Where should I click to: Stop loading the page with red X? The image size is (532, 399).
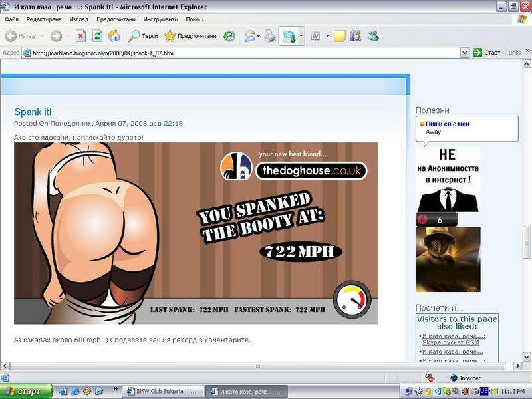pos(80,36)
